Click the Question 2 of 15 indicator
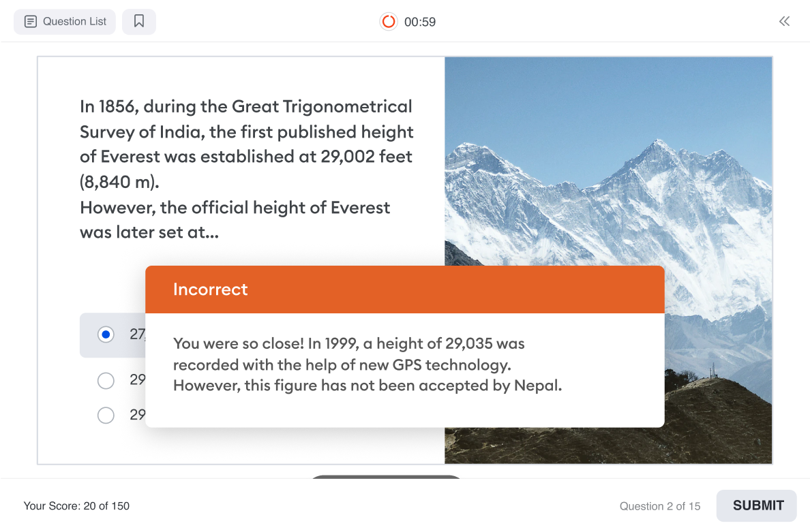This screenshot has width=810, height=532. [659, 506]
